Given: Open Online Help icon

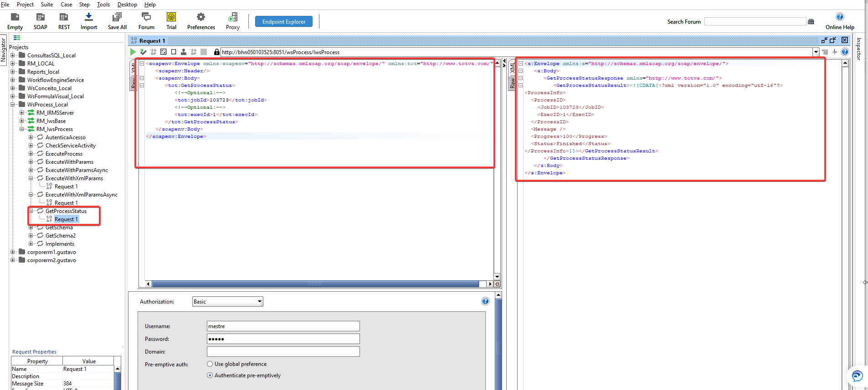Looking at the screenshot, I should coord(840,17).
